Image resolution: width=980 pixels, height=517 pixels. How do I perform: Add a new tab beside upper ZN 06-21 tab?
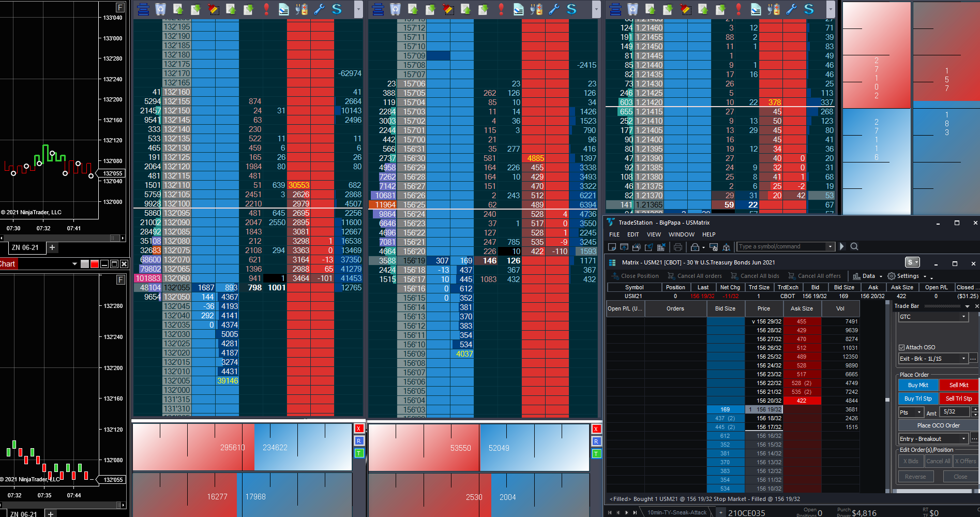pyautogui.click(x=52, y=247)
